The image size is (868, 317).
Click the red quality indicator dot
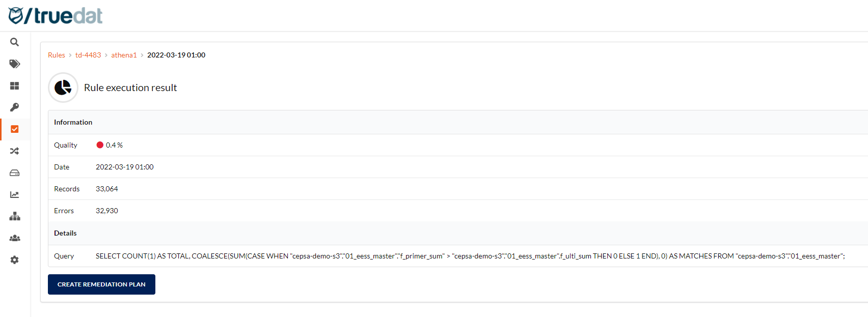click(x=100, y=145)
